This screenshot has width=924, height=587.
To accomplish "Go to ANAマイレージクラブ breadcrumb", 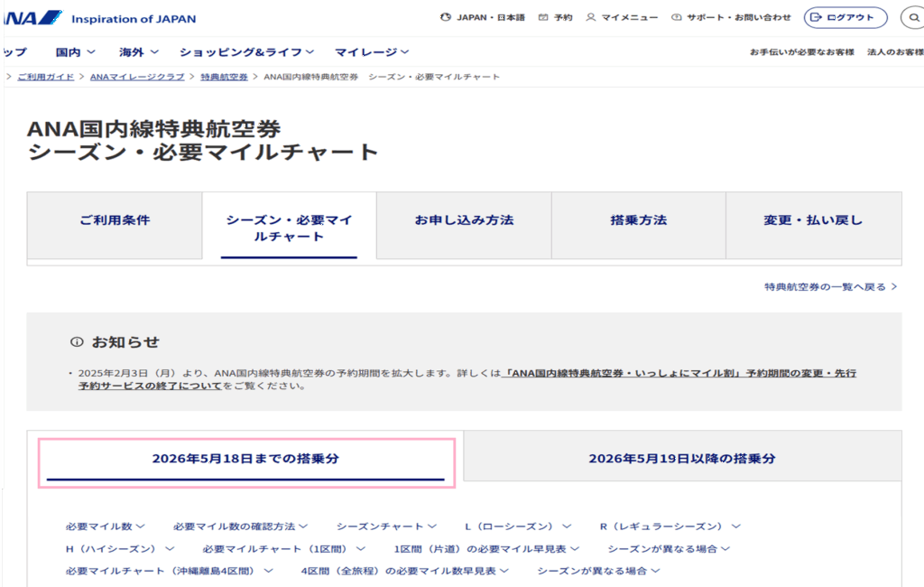I will (137, 77).
